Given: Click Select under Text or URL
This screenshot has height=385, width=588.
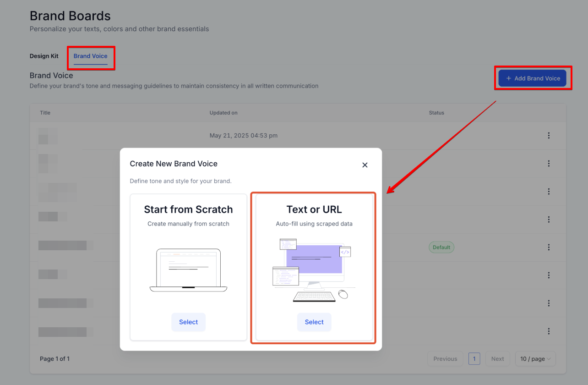Looking at the screenshot, I should (x=314, y=322).
